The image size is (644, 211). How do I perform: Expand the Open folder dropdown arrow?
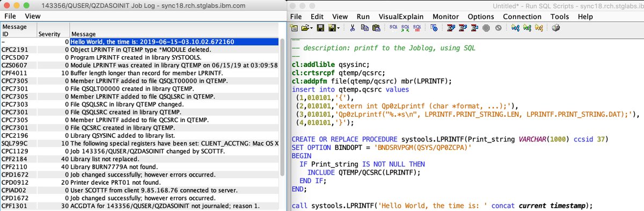tap(312, 28)
